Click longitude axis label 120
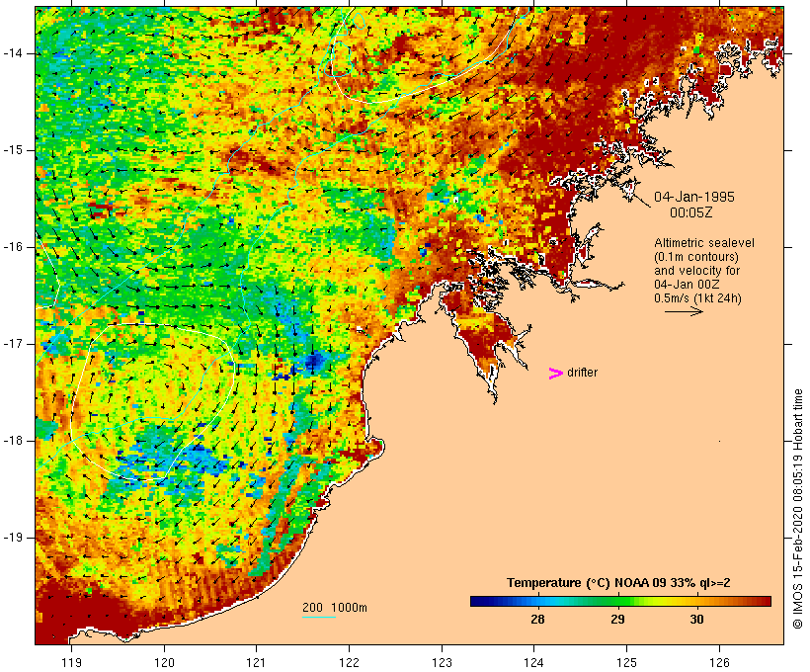The height and width of the screenshot is (672, 810). 164,662
